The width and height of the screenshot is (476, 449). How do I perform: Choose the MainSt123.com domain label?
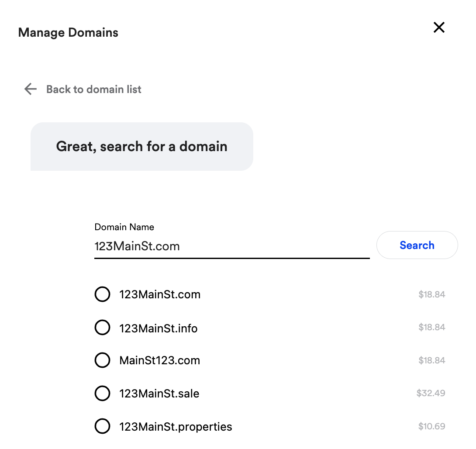160,360
